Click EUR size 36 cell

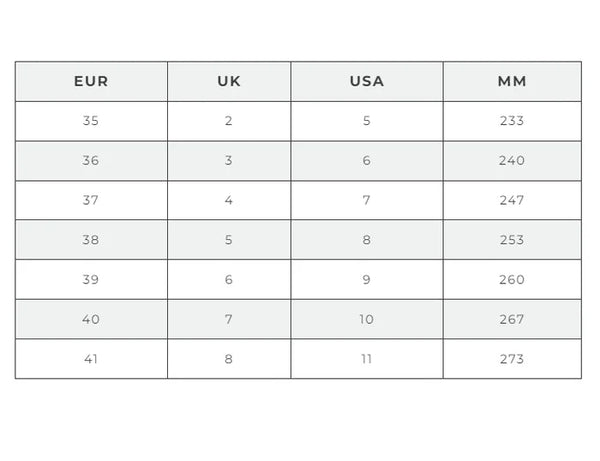91,160
